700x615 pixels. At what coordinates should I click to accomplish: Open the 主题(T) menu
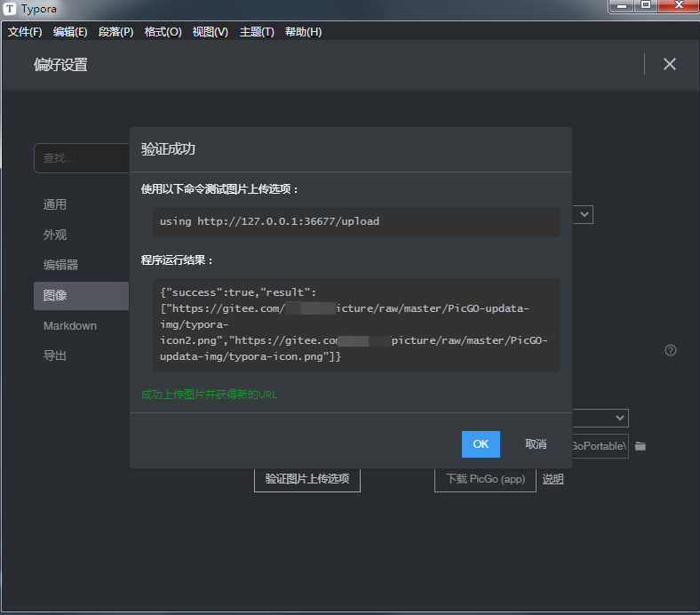tap(257, 32)
